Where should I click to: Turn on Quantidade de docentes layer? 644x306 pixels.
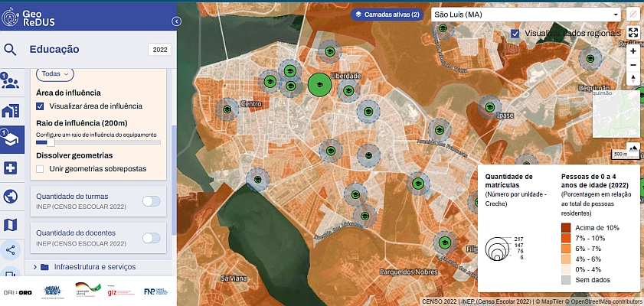click(x=152, y=238)
